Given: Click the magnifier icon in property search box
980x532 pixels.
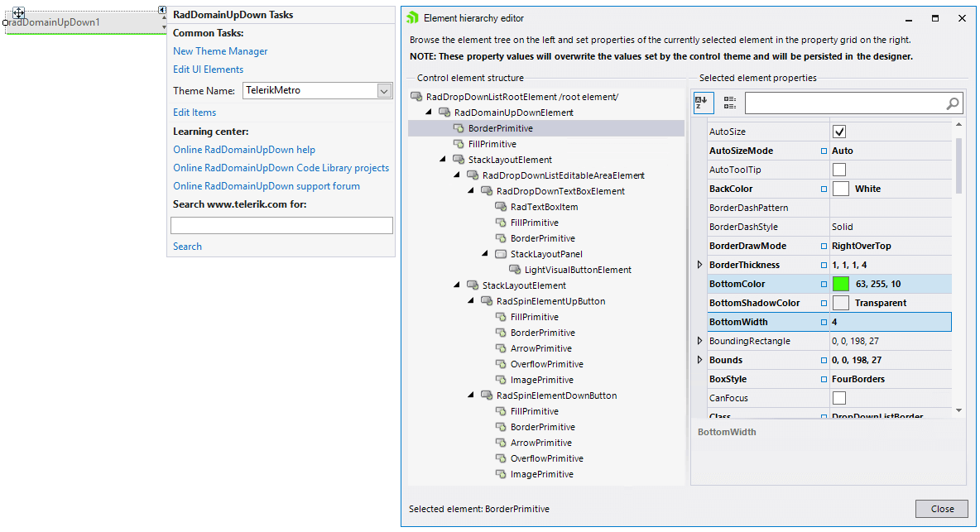Looking at the screenshot, I should pyautogui.click(x=952, y=103).
